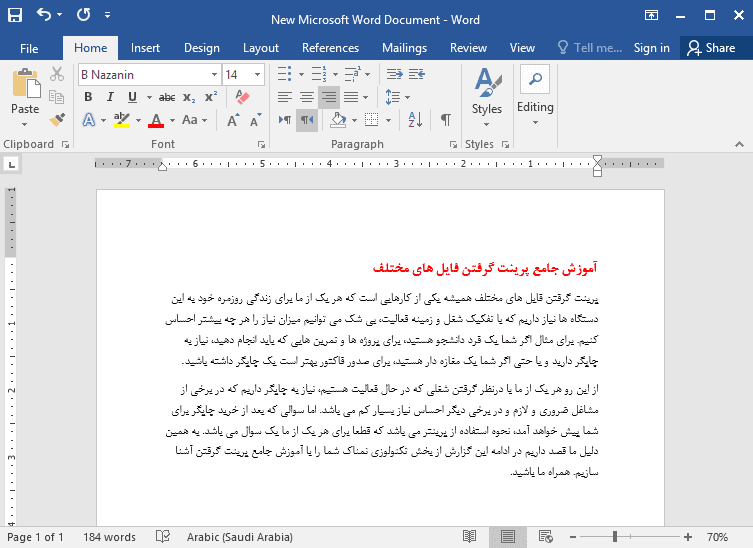Open the View tab
Screen dimensions: 753x548
point(522,48)
